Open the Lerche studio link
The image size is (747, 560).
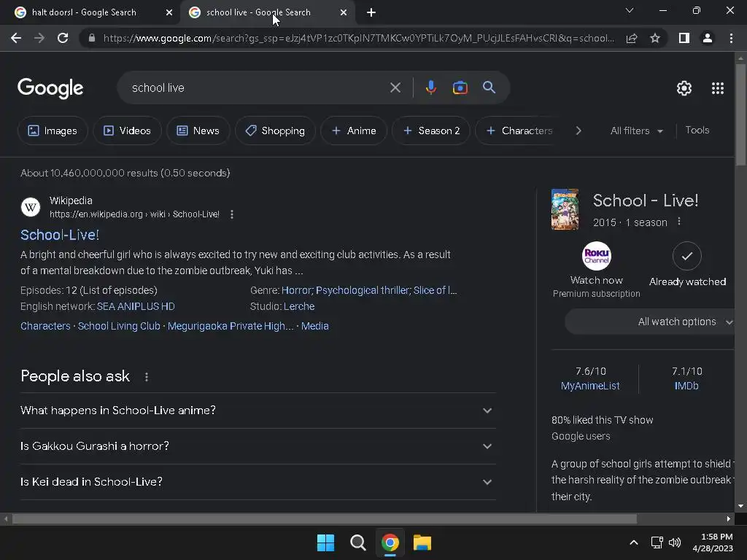[x=298, y=306]
